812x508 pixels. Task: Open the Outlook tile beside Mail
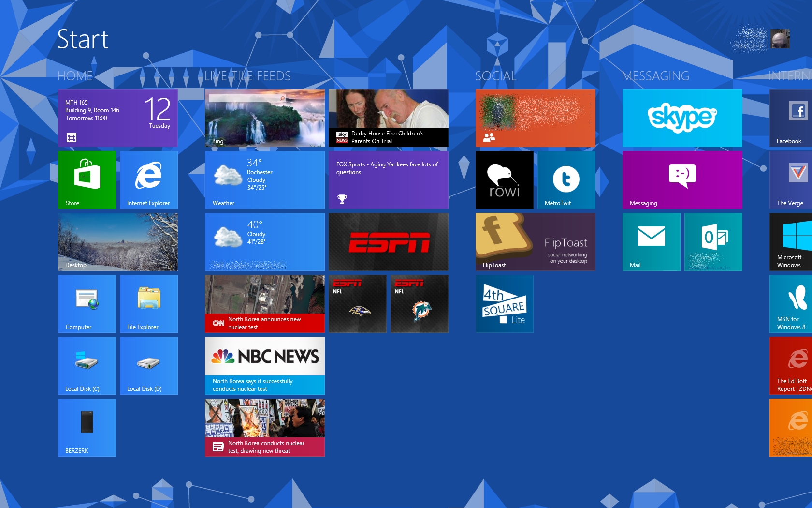[x=713, y=242]
